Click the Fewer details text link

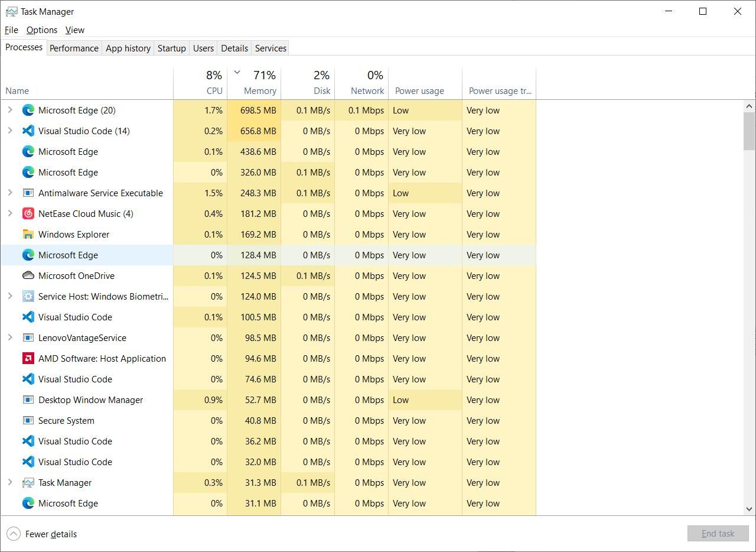tap(51, 534)
